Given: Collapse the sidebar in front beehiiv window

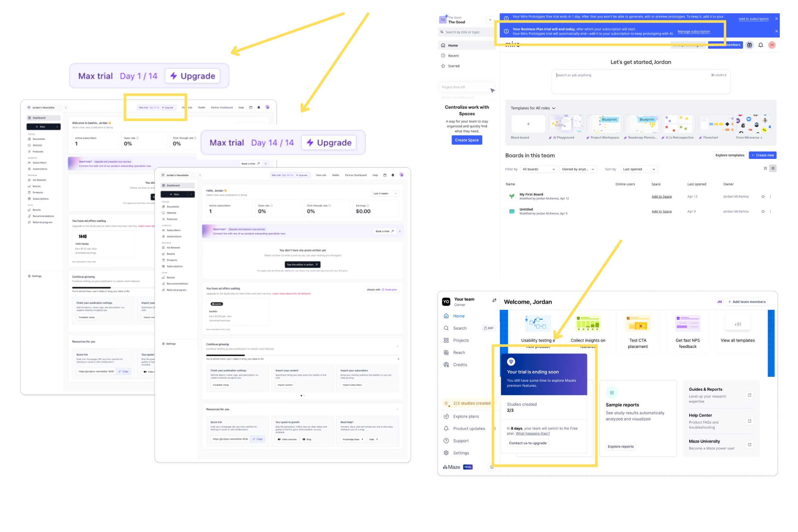Looking at the screenshot, I should tap(200, 175).
